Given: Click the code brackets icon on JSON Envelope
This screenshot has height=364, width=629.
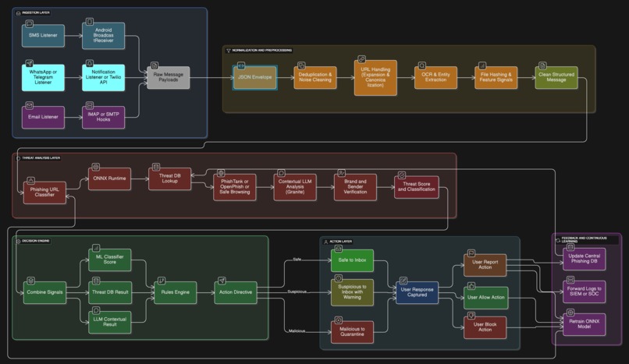Looking at the screenshot, I should pyautogui.click(x=241, y=65).
